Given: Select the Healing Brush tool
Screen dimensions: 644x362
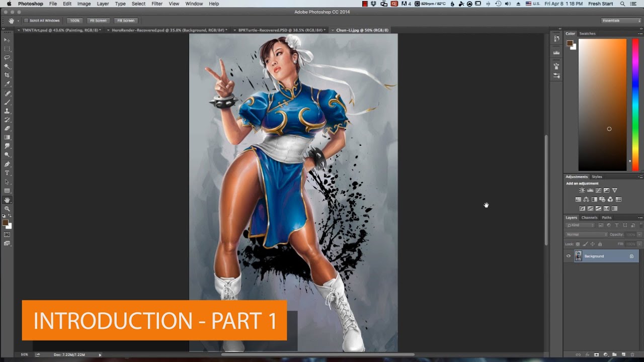Looking at the screenshot, I should (7, 93).
